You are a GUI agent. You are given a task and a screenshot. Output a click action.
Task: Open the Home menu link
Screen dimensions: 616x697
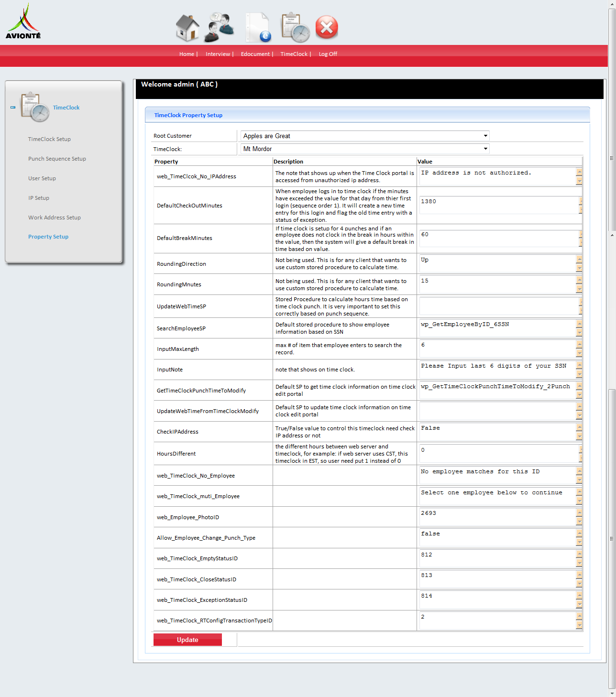(x=187, y=54)
